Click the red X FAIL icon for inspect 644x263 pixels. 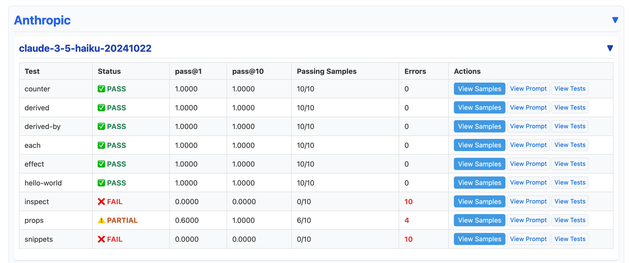(101, 202)
